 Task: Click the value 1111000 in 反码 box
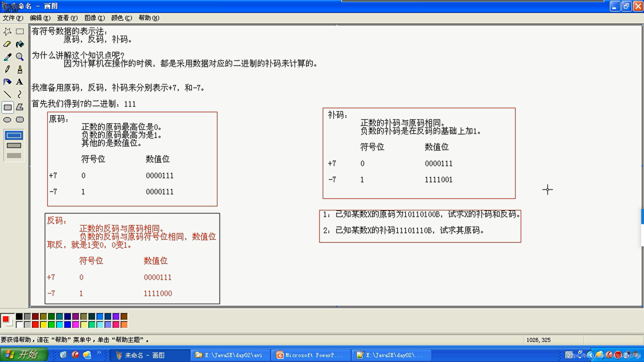(158, 293)
